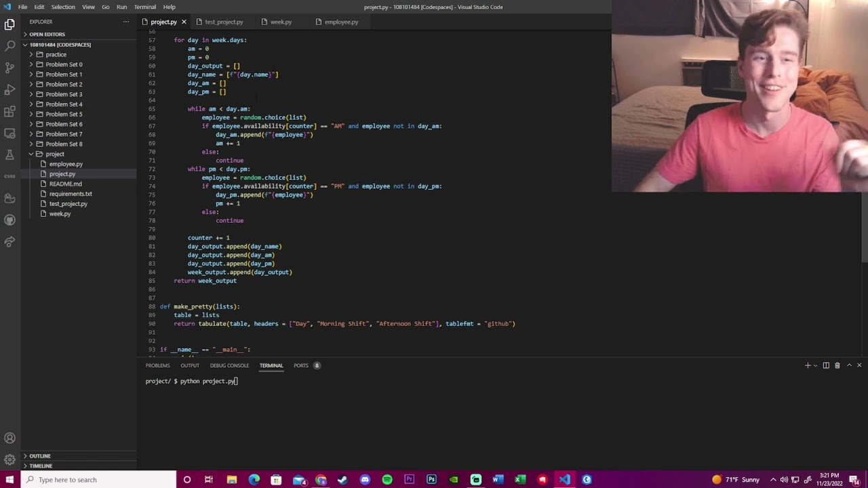This screenshot has height=488, width=868.
Task: Open the terminal launch profile dropdown
Action: [x=814, y=365]
